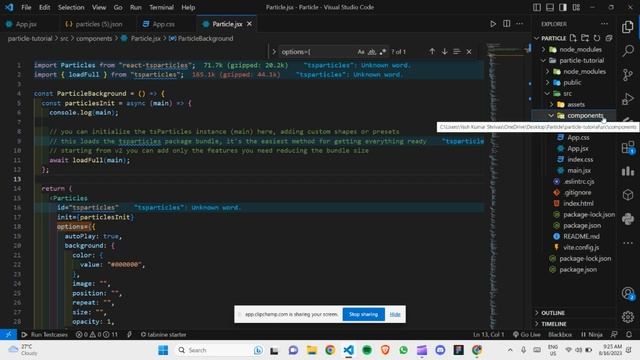Click Run Testcases in status bar

[44, 334]
